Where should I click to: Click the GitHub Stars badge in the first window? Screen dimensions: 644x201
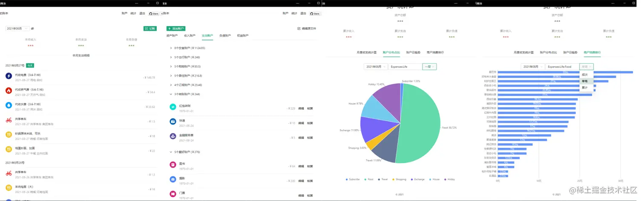point(154,14)
